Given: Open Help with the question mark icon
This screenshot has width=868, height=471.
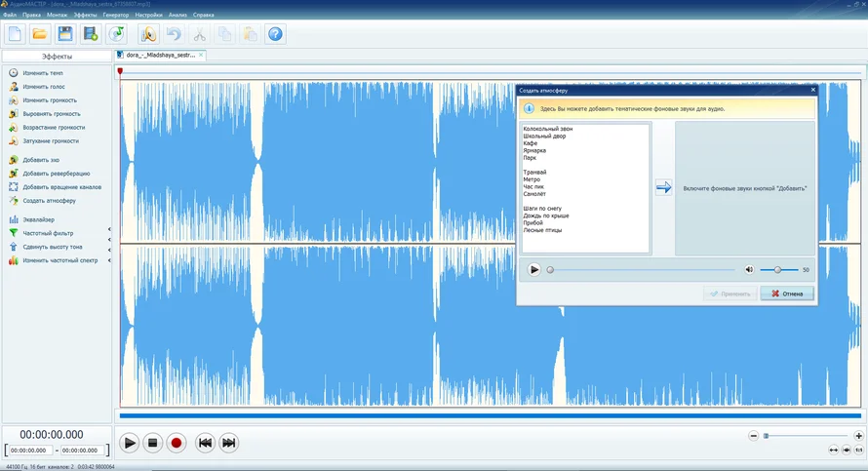Looking at the screenshot, I should point(275,34).
